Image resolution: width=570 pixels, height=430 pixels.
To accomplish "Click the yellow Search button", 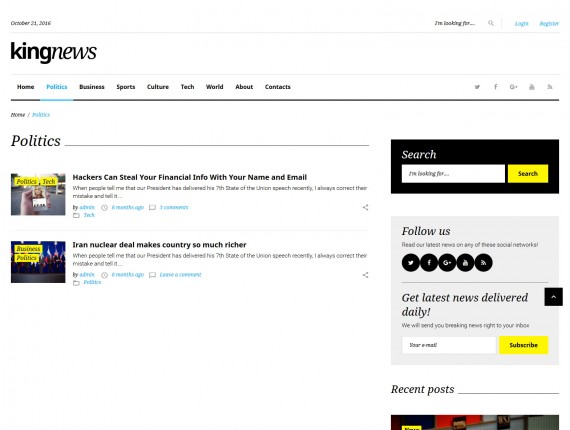I will (x=528, y=174).
